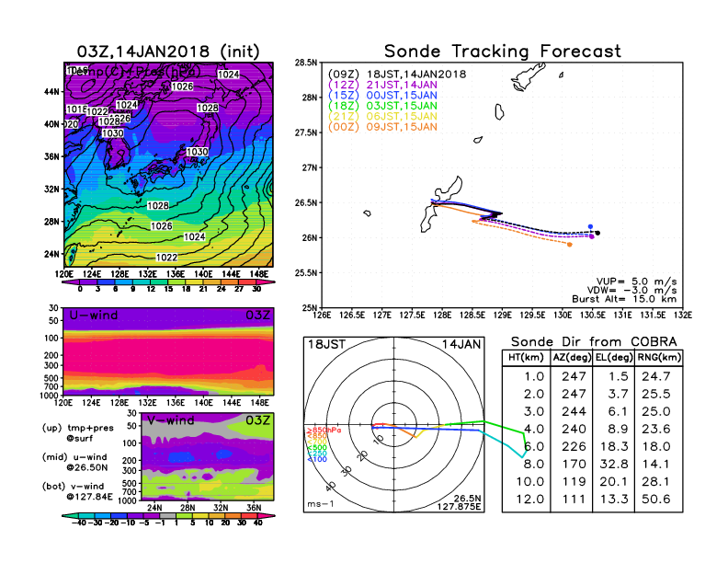
Task: Click the "28.5N" axis label on the track map
Action: [306, 63]
